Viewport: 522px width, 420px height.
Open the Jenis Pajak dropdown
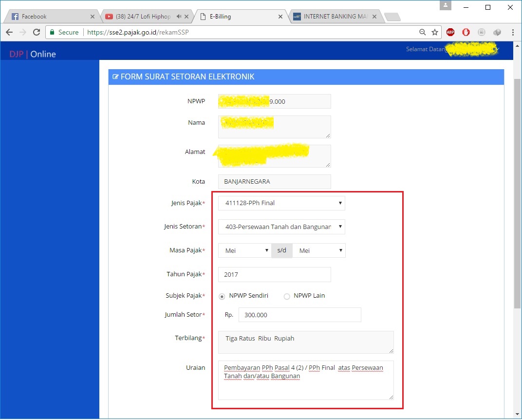click(x=281, y=203)
